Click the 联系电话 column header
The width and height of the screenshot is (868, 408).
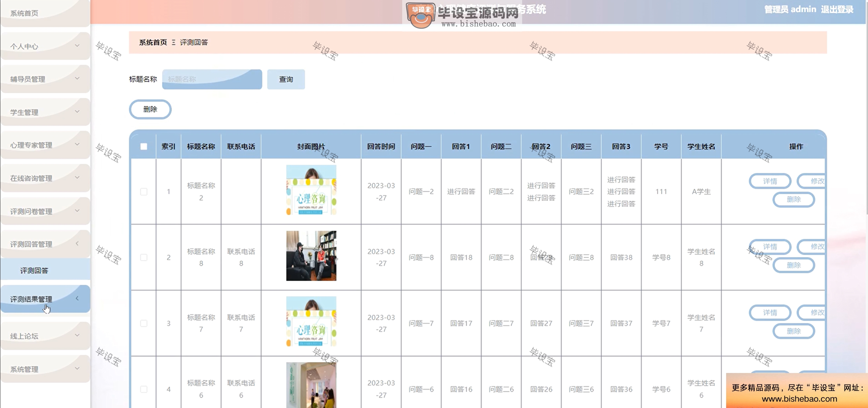coord(241,146)
